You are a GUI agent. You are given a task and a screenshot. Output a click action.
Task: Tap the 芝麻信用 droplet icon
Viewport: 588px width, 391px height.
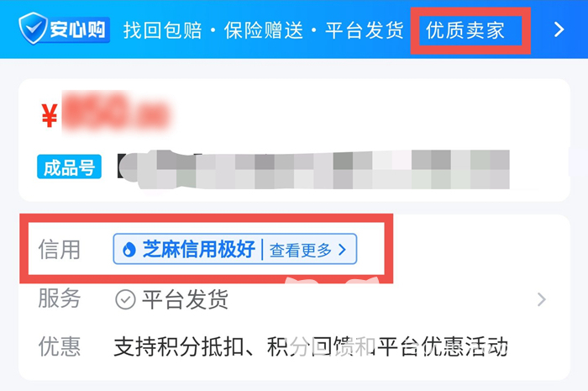(x=129, y=249)
